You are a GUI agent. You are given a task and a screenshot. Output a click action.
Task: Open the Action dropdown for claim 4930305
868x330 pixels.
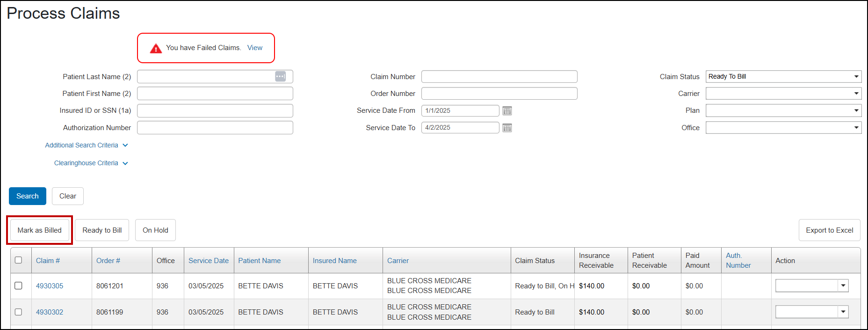tap(812, 286)
